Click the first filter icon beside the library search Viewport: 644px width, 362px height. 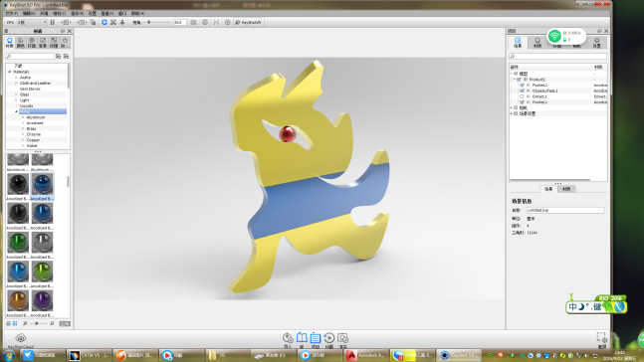[x=59, y=57]
